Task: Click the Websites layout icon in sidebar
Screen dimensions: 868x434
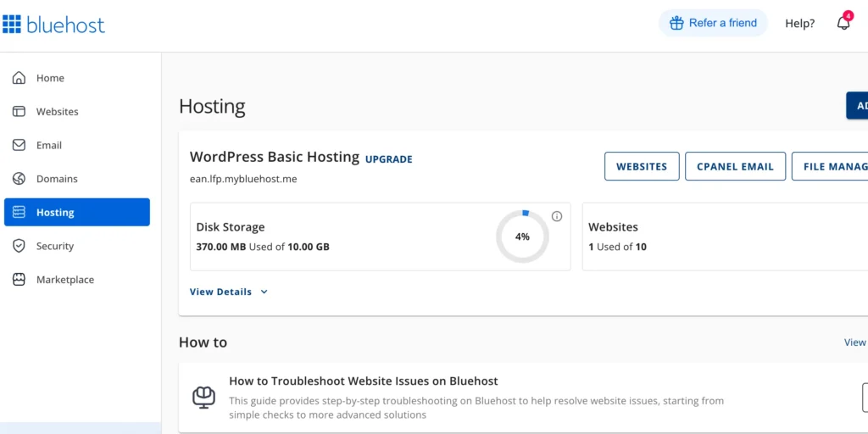Action: (x=19, y=112)
